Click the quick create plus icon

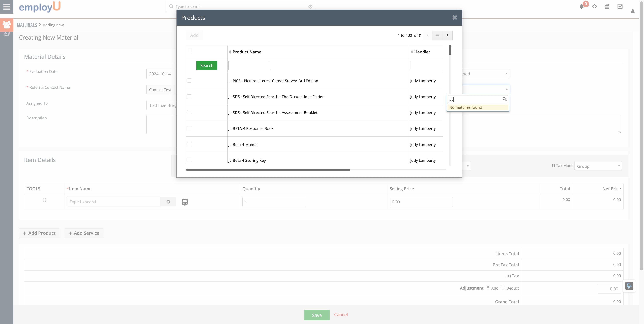[594, 7]
